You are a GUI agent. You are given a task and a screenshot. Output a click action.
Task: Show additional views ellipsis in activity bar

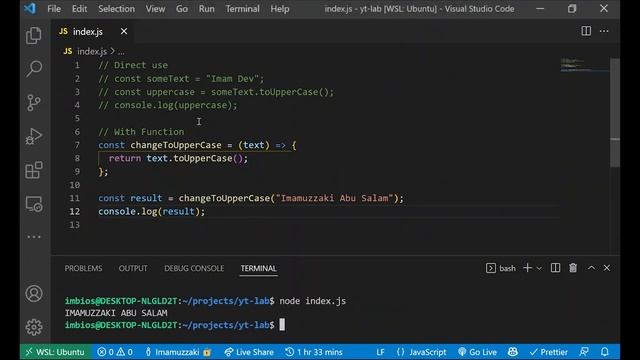click(x=34, y=237)
